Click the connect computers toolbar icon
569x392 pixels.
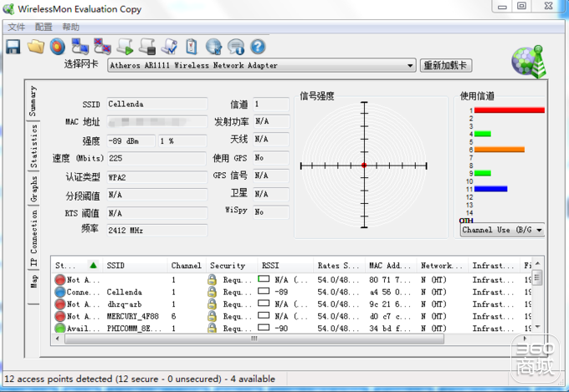coord(79,47)
